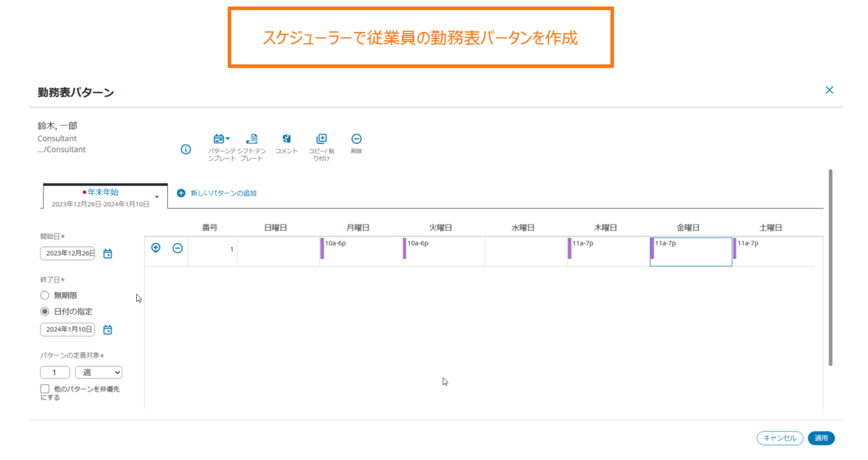The height and width of the screenshot is (460, 868).
Task: Open the 終了日 calendar picker
Action: 108,330
